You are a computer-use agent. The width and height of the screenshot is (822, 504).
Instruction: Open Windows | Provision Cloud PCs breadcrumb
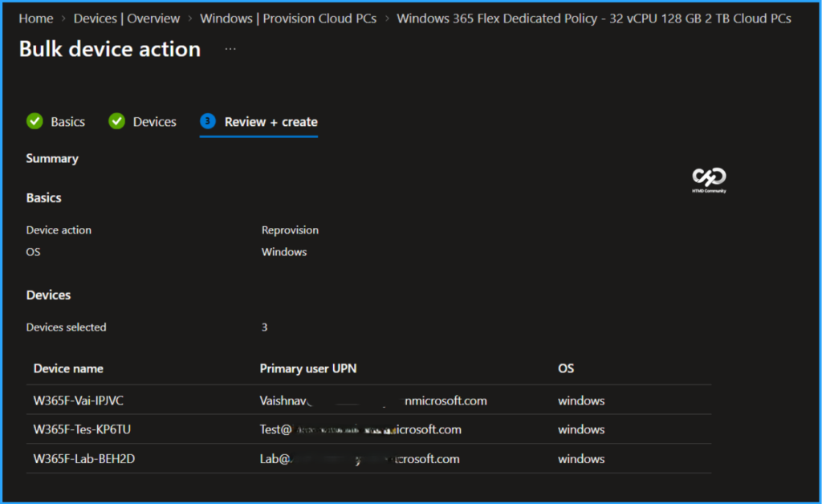[x=288, y=18]
